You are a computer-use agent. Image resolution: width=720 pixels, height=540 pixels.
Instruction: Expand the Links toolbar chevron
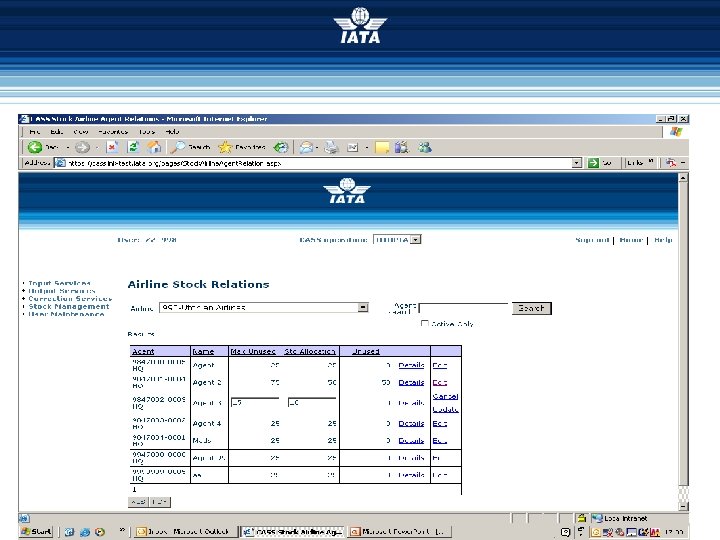[651, 161]
